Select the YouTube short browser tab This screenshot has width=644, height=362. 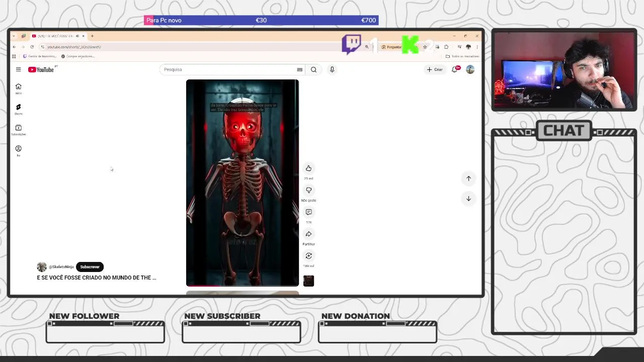58,36
